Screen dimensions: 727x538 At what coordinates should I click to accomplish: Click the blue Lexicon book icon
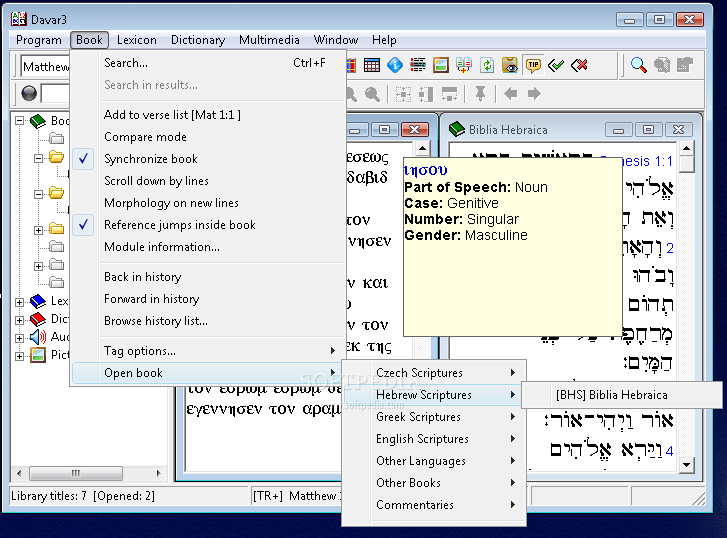click(38, 301)
